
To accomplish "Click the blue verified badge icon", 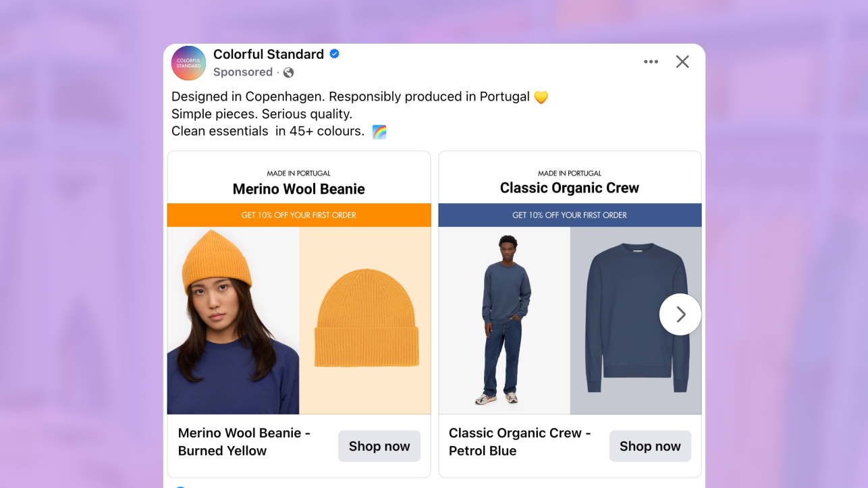I will [x=334, y=54].
